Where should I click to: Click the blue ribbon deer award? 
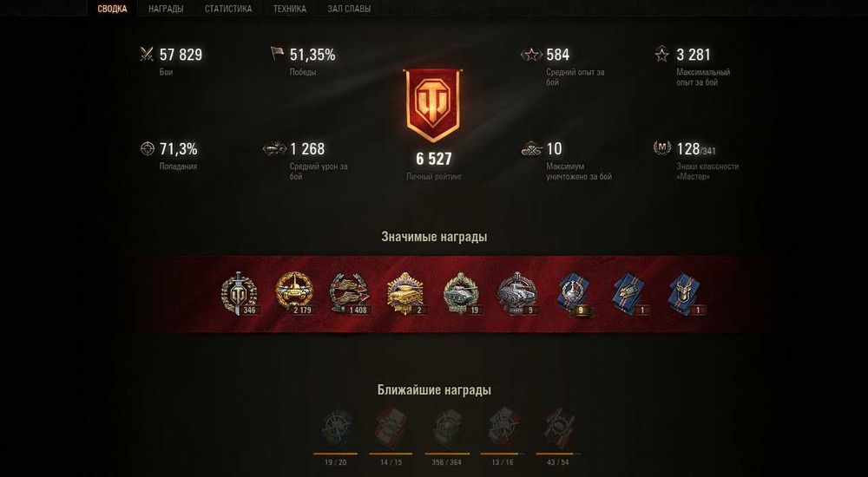tap(685, 293)
